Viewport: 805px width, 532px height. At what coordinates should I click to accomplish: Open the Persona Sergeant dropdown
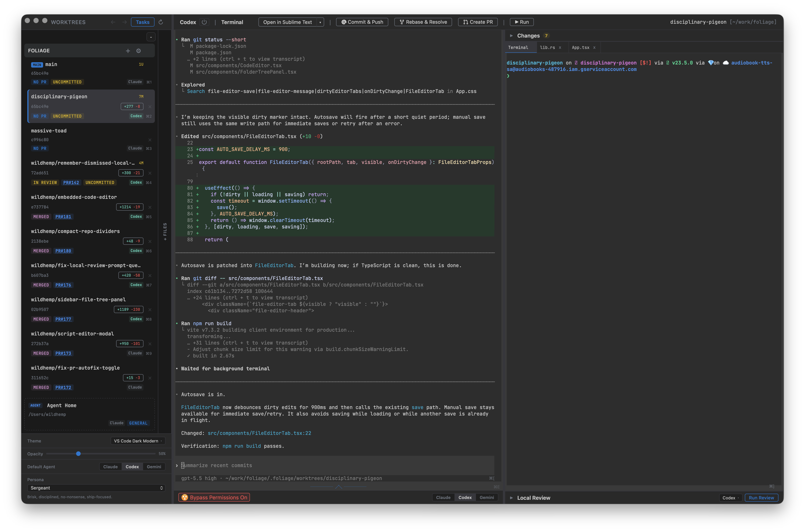[x=96, y=488]
